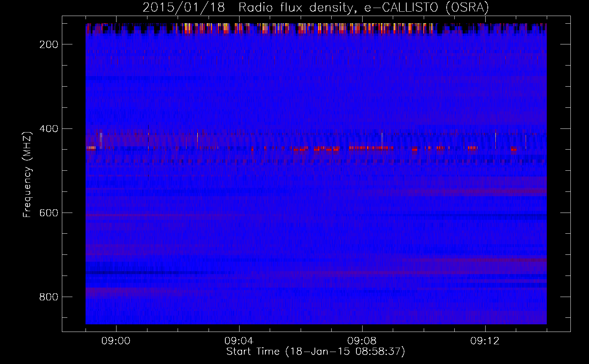Image resolution: width=589 pixels, height=364 pixels.
Task: Click the 'Start Time (18-Jan-15 08:58:37)' label
Action: tap(316, 352)
